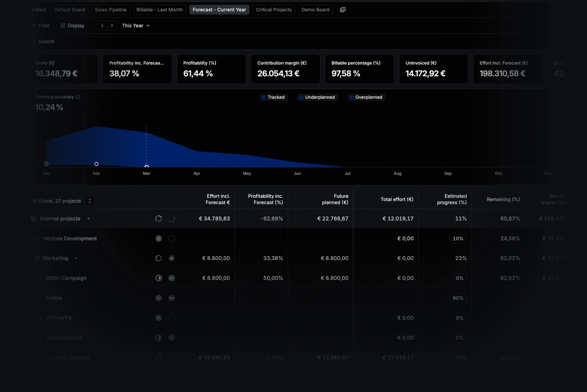Click the hexagon status icon on the Marketing row

[x=158, y=258]
